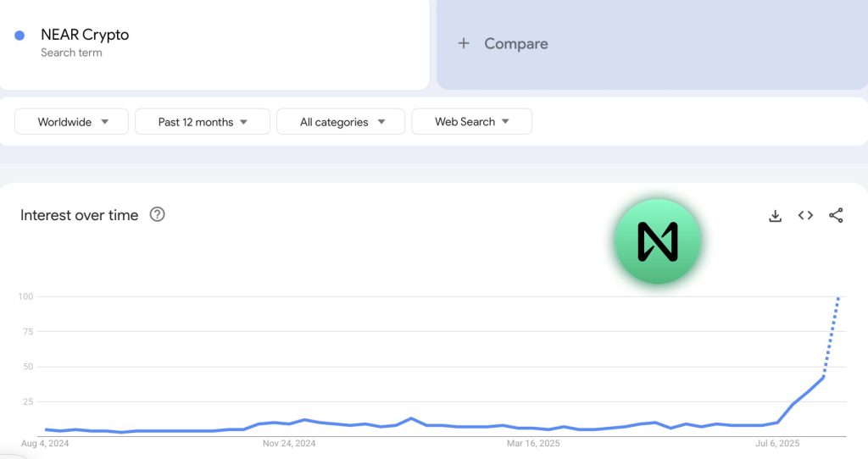Share the interest over time chart
The image size is (868, 459).
pos(836,215)
